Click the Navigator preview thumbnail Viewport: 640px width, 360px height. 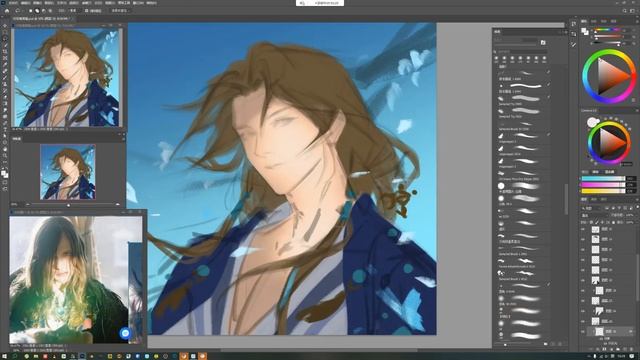click(68, 172)
